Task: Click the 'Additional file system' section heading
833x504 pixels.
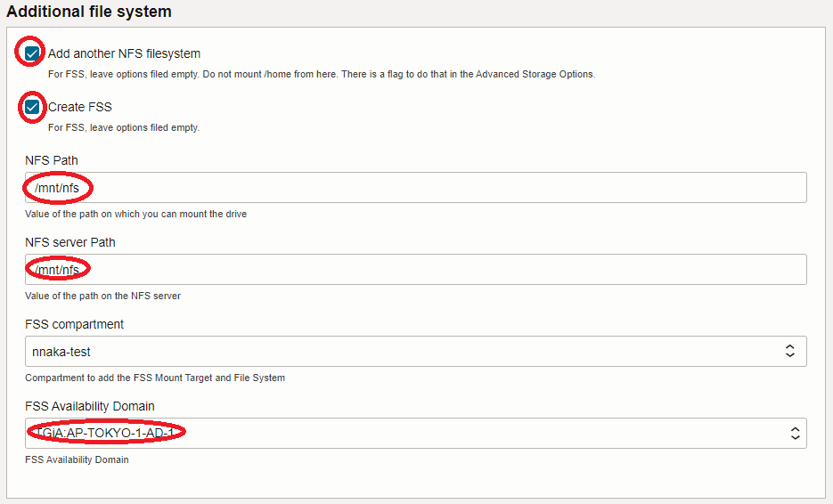Action: pos(89,12)
